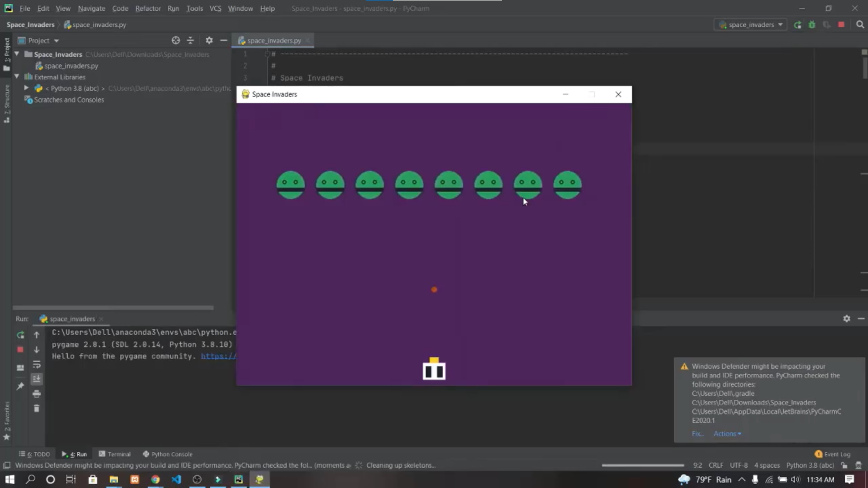The image size is (868, 488).
Task: Open Google Chrome from the Windows taskbar
Action: (155, 480)
